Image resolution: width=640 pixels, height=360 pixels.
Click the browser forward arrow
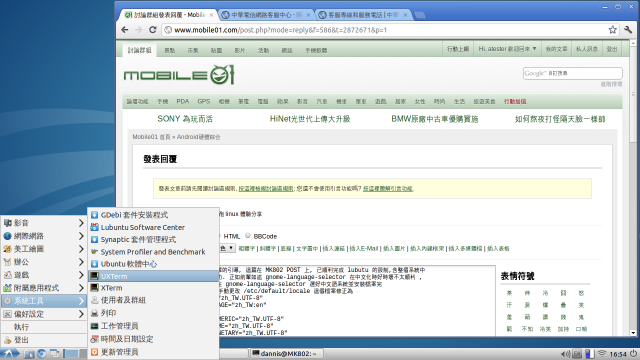(x=139, y=30)
